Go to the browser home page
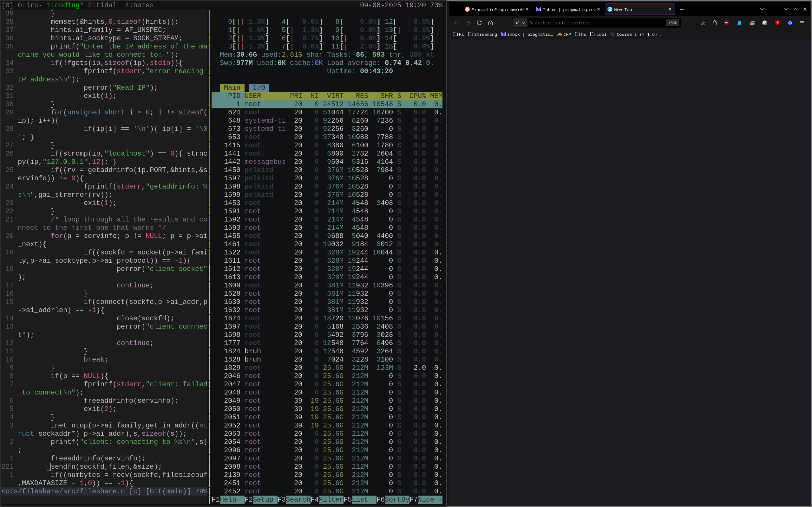Screen dimensions: 812x507 (x=491, y=23)
